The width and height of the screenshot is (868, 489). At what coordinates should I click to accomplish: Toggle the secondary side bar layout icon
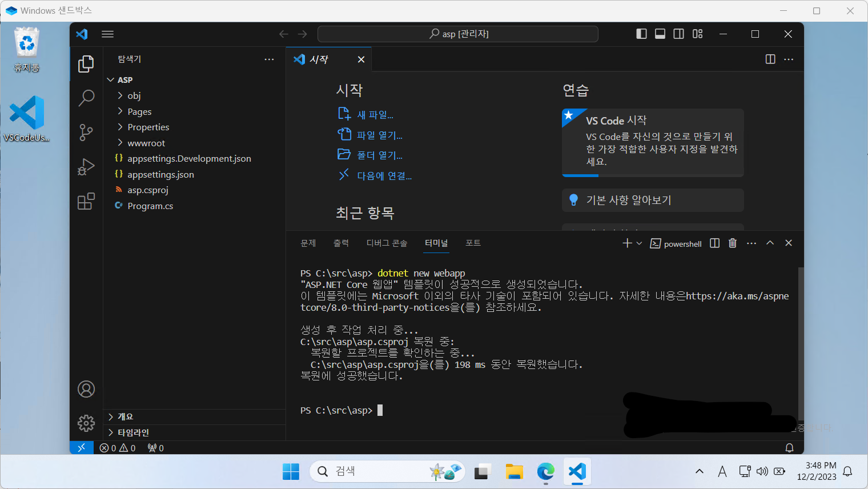tap(678, 34)
